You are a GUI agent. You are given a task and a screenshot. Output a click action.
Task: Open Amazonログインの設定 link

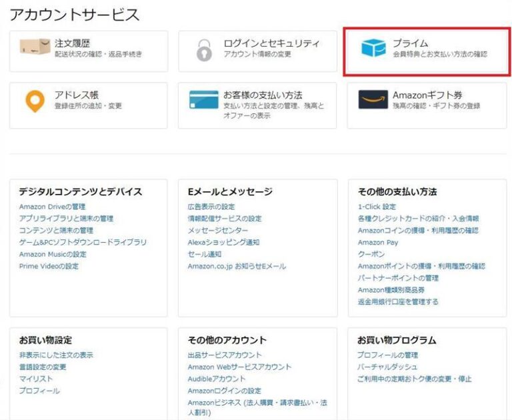pos(224,391)
